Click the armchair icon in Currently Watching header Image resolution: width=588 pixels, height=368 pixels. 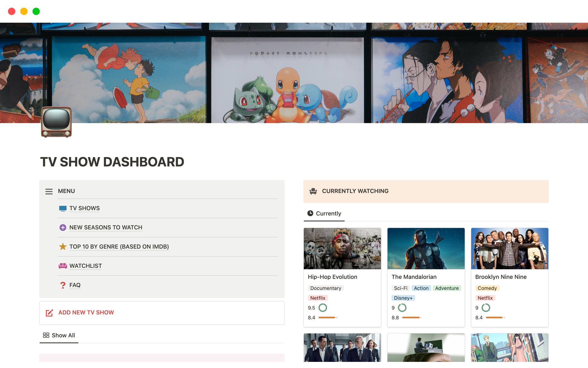click(313, 191)
